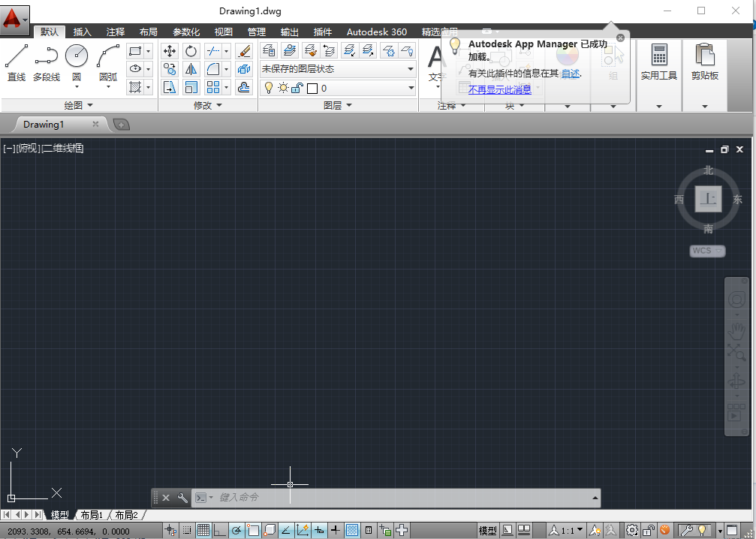Select the 圆弧 (Arc) tool
The height and width of the screenshot is (539, 756).
pyautogui.click(x=106, y=55)
